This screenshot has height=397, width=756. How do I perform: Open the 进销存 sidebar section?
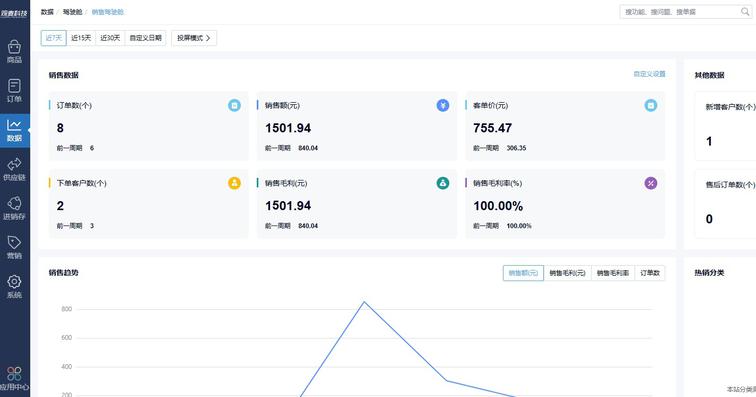[14, 208]
